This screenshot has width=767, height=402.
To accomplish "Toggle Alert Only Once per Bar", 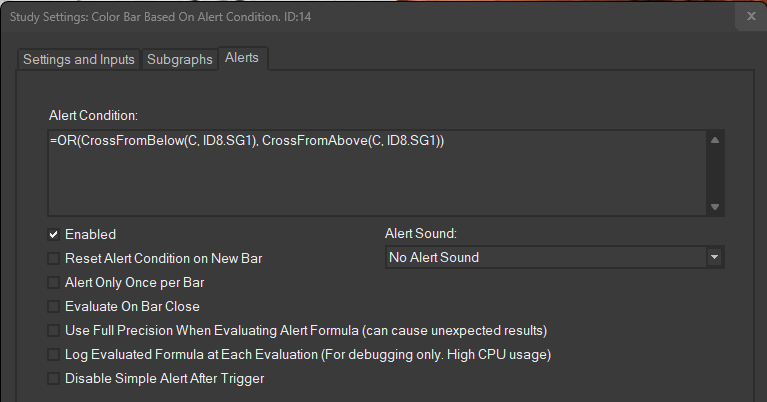I will 53,283.
